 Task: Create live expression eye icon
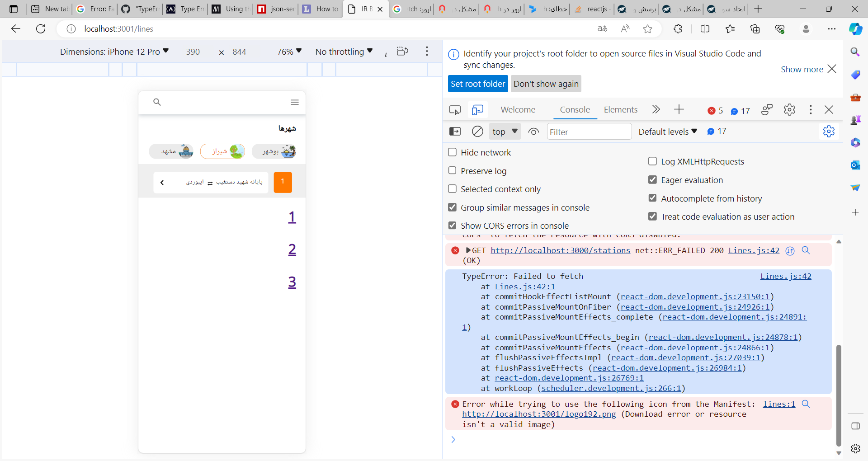point(533,132)
